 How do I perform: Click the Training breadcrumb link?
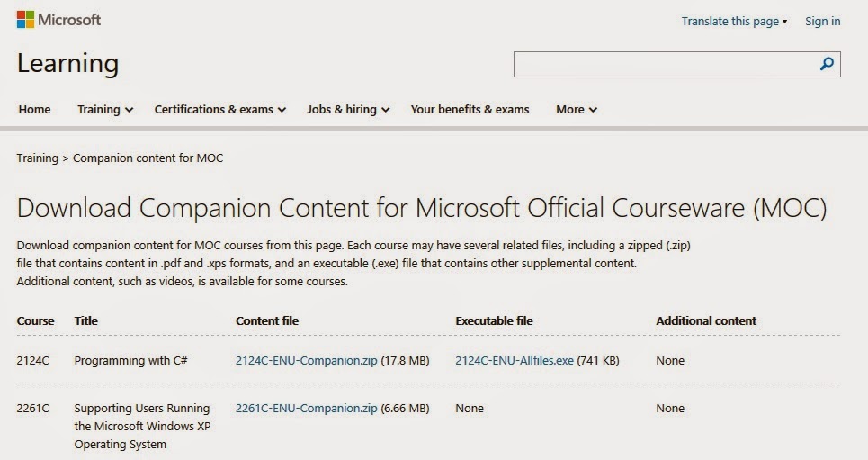point(37,158)
